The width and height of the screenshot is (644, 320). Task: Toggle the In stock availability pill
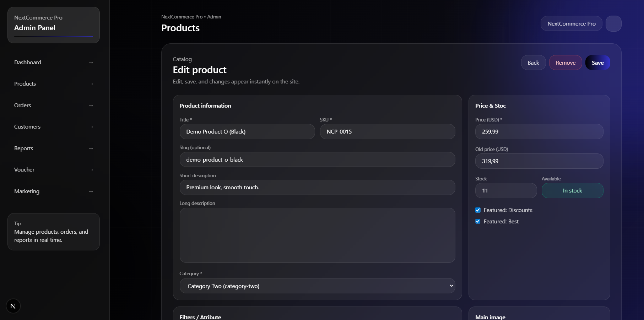click(x=572, y=190)
